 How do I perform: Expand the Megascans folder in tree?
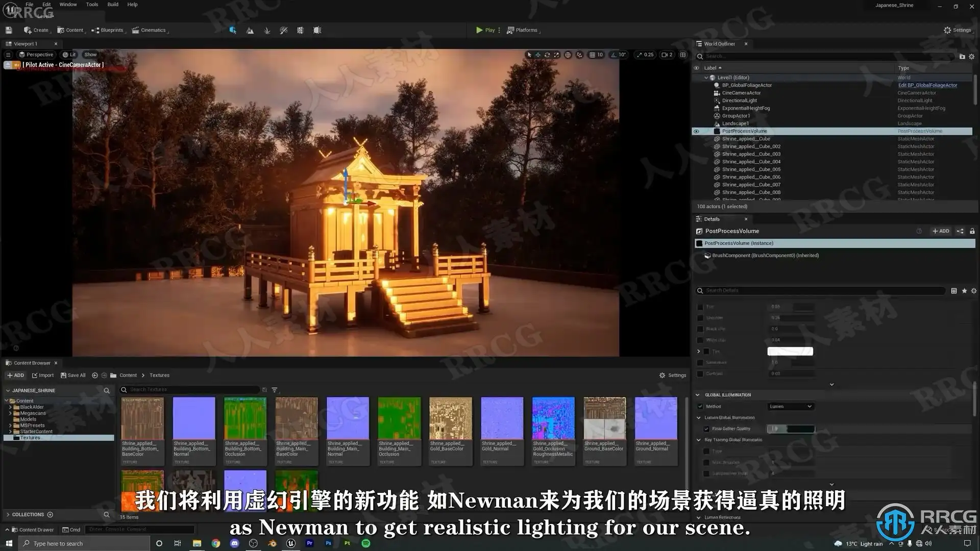tap(10, 413)
